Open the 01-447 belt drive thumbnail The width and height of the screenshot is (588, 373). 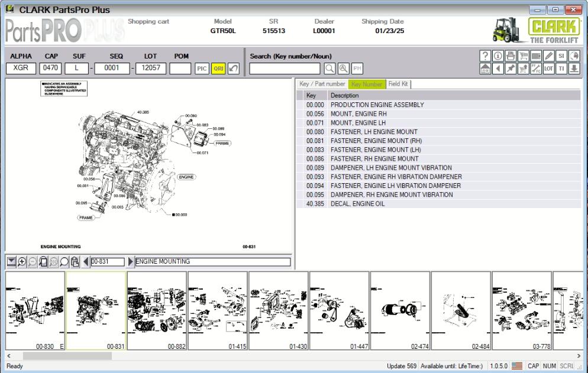[340, 310]
